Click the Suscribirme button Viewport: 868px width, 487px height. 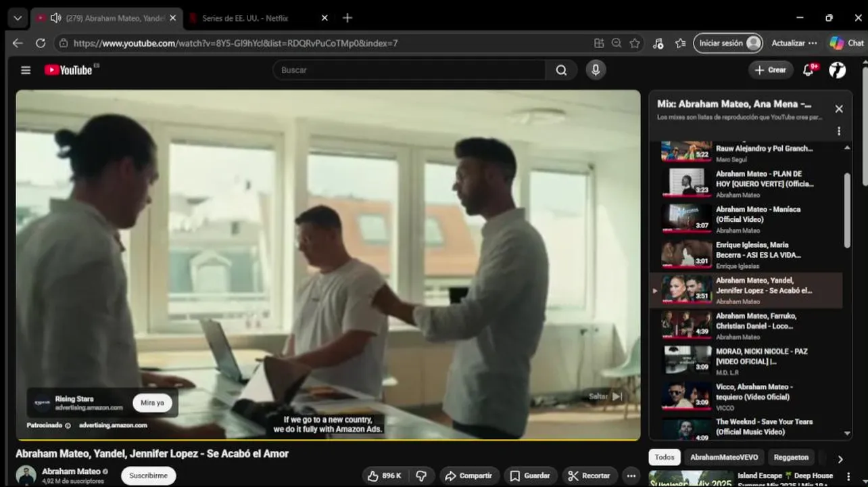[x=149, y=476]
